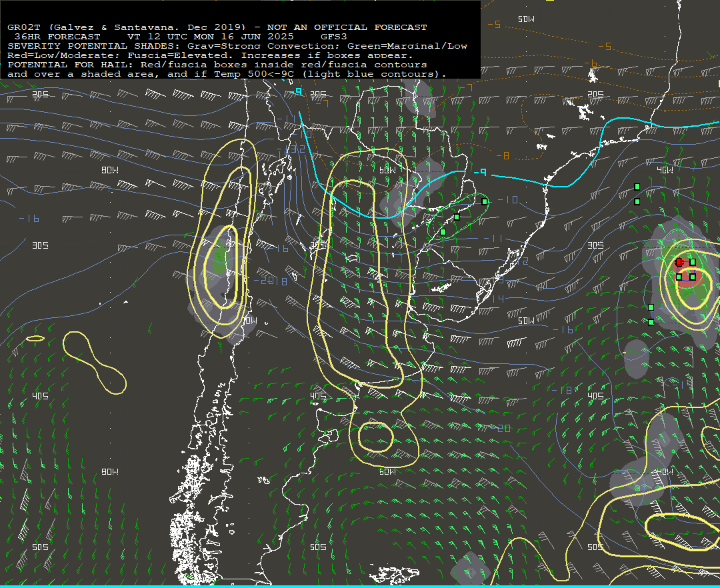
Task: Click the '-16' label just below the 50W label
Action: (x=563, y=329)
